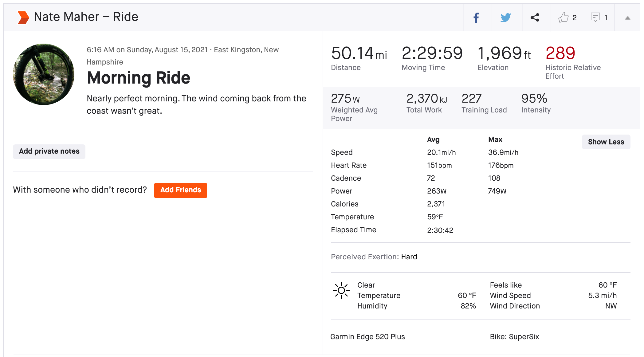Click the Twitter bird share icon
This screenshot has height=357, width=644.
point(505,18)
